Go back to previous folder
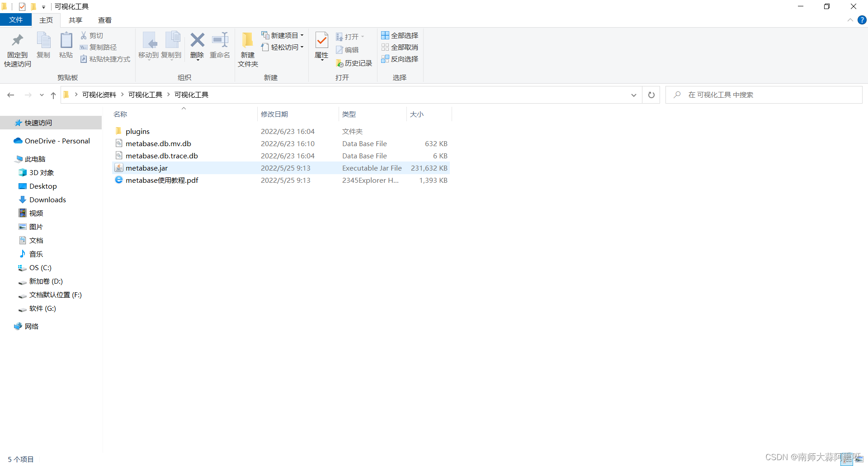This screenshot has width=868, height=466. click(11, 95)
